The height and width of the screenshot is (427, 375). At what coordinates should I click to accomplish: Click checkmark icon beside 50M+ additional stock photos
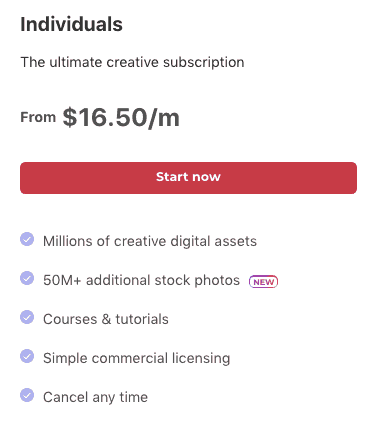coord(27,278)
